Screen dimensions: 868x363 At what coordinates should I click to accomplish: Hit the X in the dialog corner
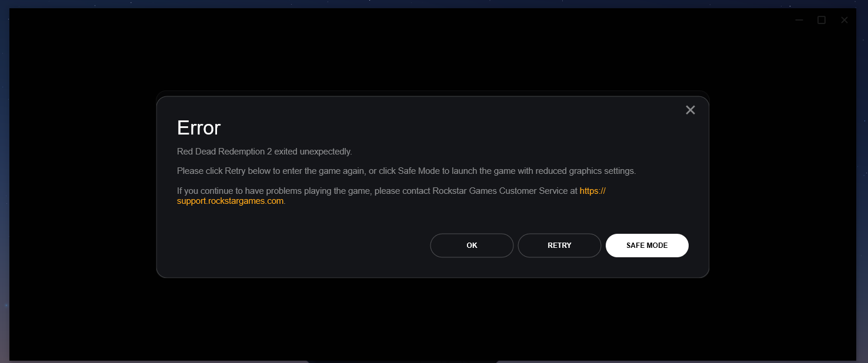[690, 110]
